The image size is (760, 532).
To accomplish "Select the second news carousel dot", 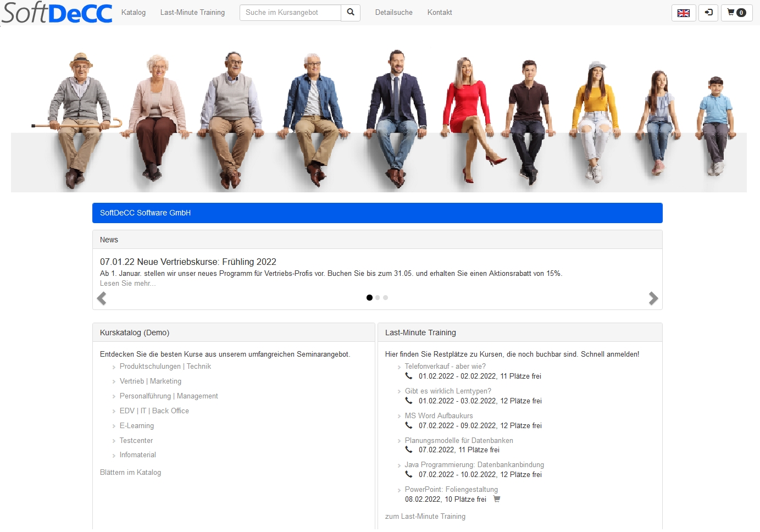I will 378,298.
